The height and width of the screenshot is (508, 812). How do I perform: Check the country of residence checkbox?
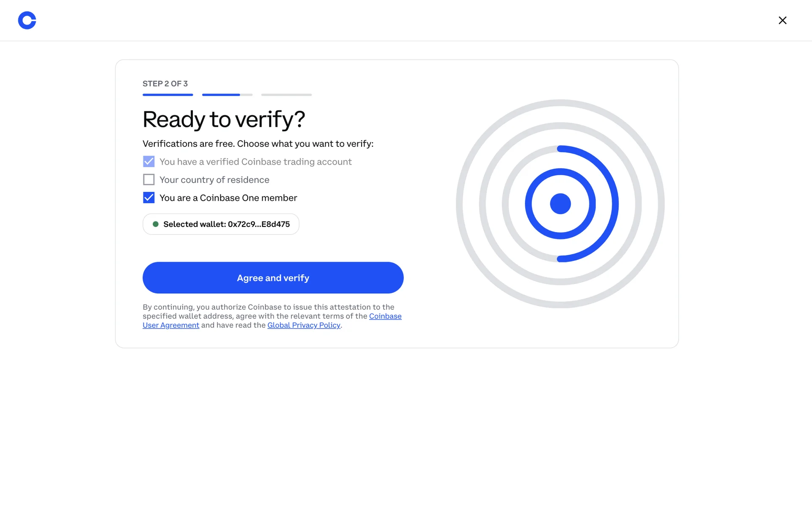(x=149, y=180)
